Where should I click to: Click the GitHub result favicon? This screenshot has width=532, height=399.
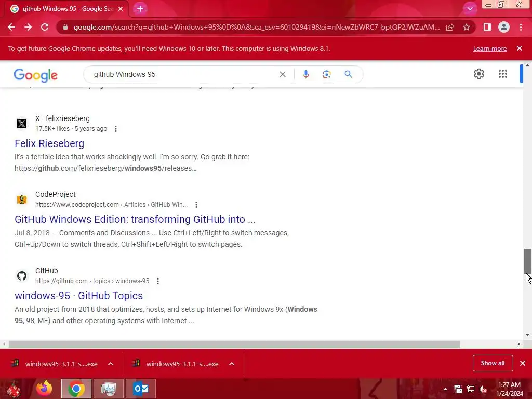click(22, 276)
